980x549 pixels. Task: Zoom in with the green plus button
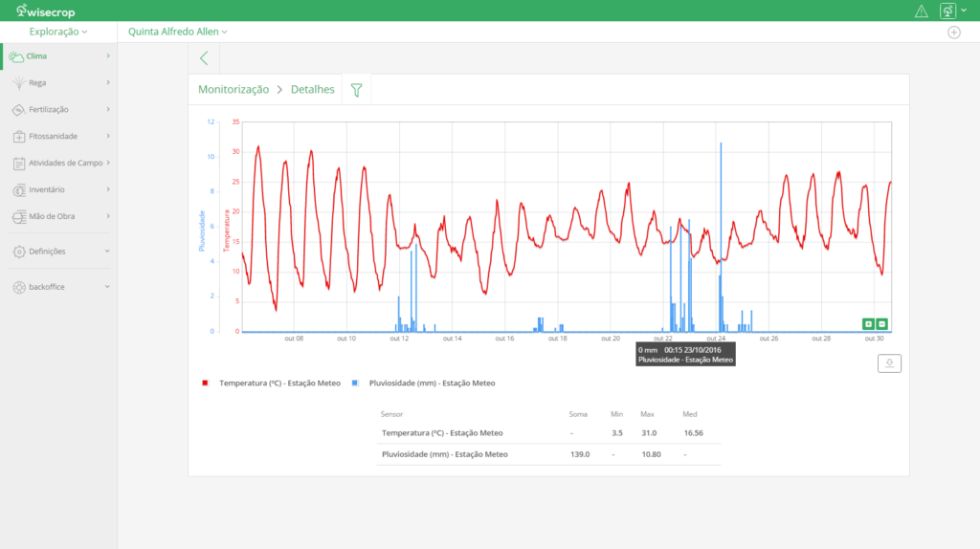click(868, 324)
